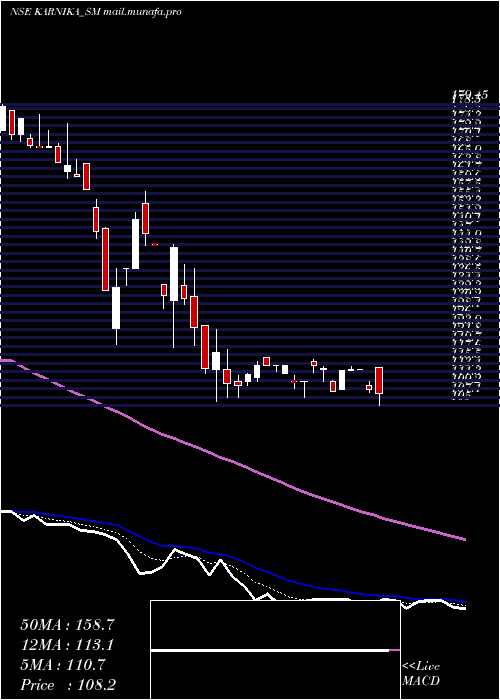Select the 12MA : 113.1 readout

pos(67,645)
